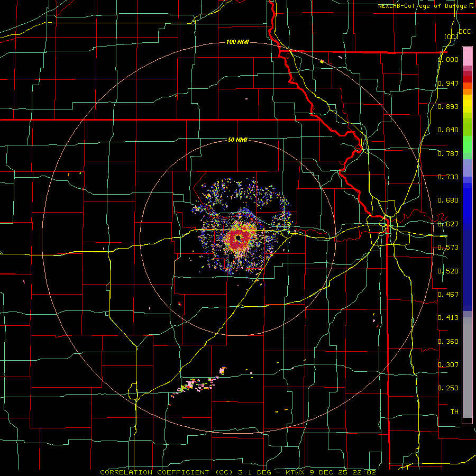
Task: Click the TH threshold label on the scale
Action: click(x=454, y=412)
